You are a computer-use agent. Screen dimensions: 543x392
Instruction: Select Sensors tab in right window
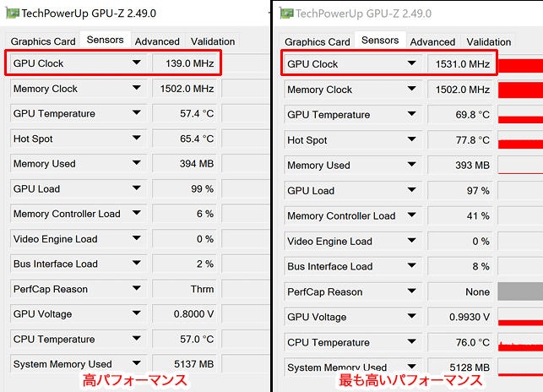tap(380, 41)
